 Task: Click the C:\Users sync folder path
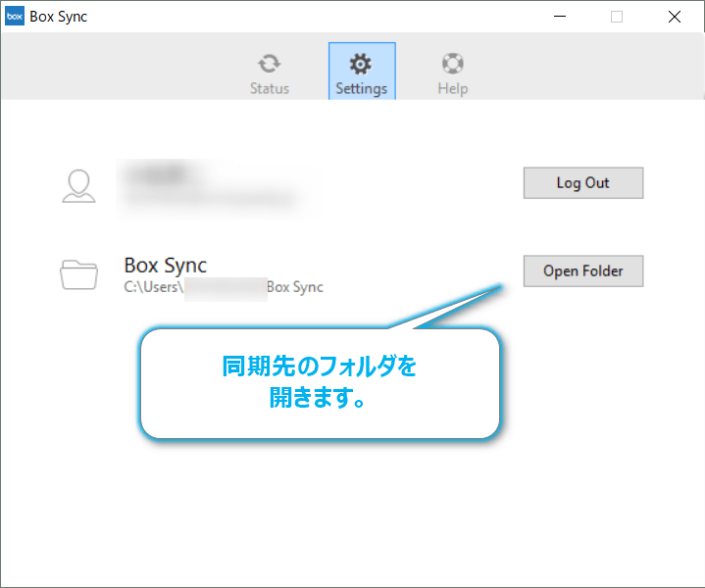223,288
